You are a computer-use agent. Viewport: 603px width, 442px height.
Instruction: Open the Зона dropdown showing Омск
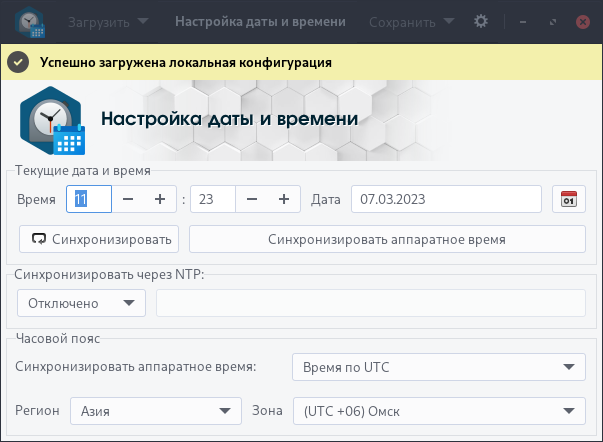(438, 410)
